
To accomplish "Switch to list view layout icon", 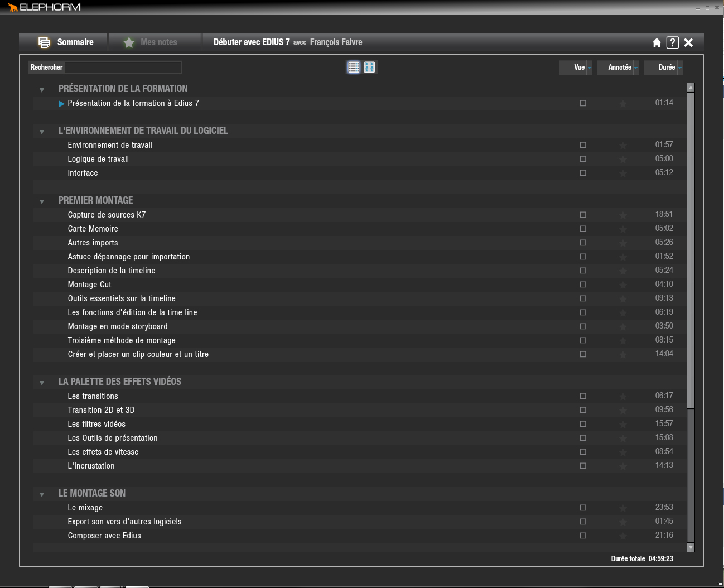I will click(x=354, y=67).
